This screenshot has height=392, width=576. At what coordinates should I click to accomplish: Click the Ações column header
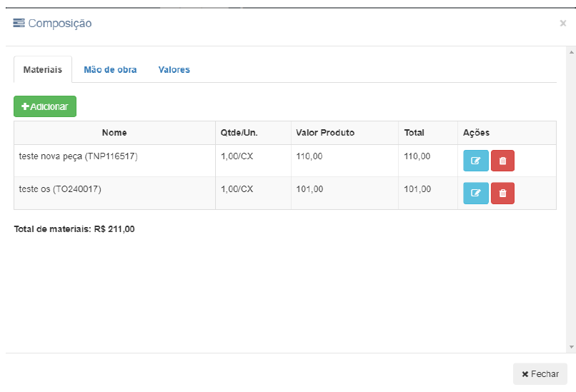pos(476,133)
